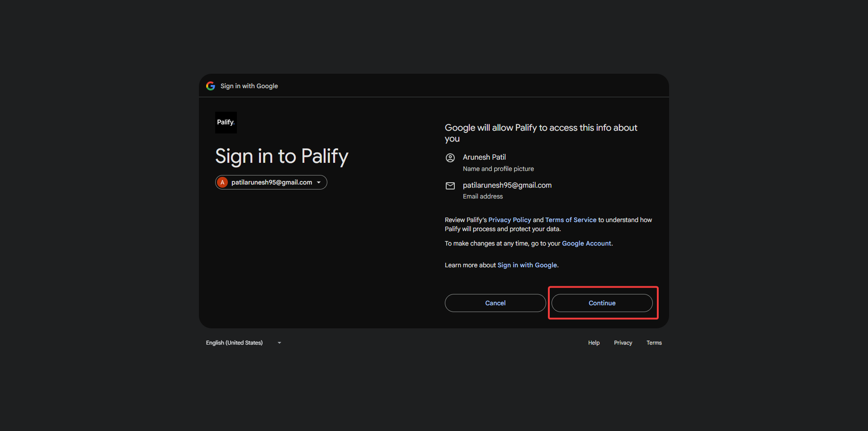The image size is (868, 431).
Task: Follow the 'Sign in with Google' learn more link
Action: 527,265
